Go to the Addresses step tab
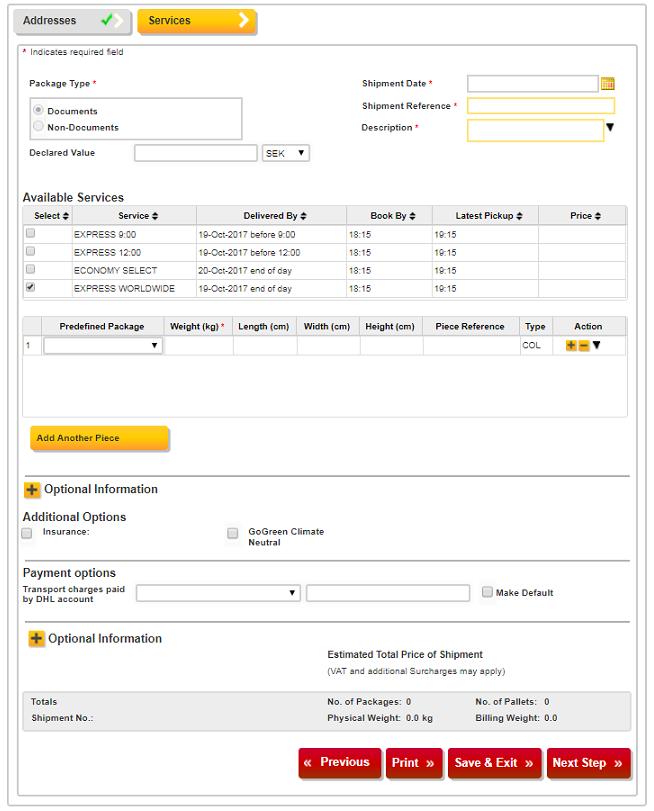Screen dimensions: 654x811 [x=72, y=21]
